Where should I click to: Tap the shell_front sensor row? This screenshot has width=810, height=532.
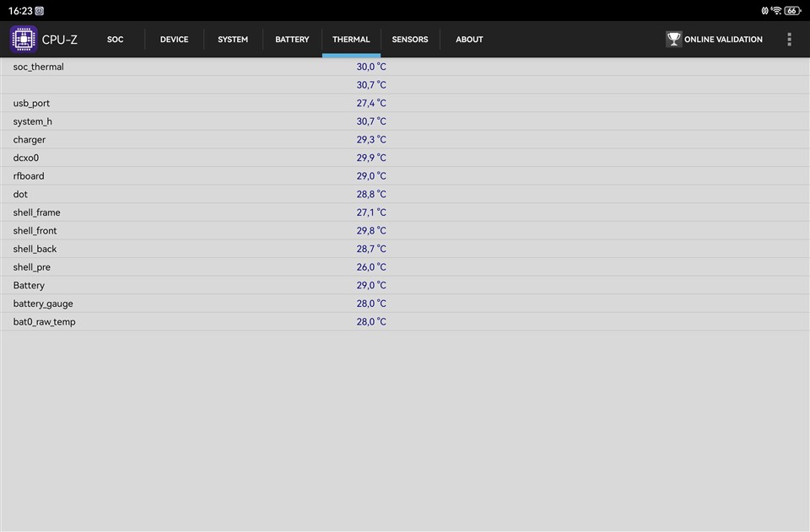tap(405, 231)
